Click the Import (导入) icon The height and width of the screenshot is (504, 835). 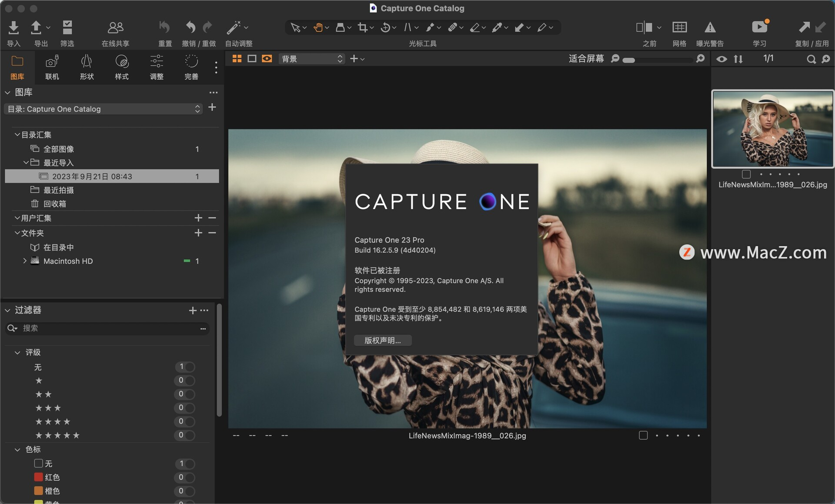coord(13,27)
